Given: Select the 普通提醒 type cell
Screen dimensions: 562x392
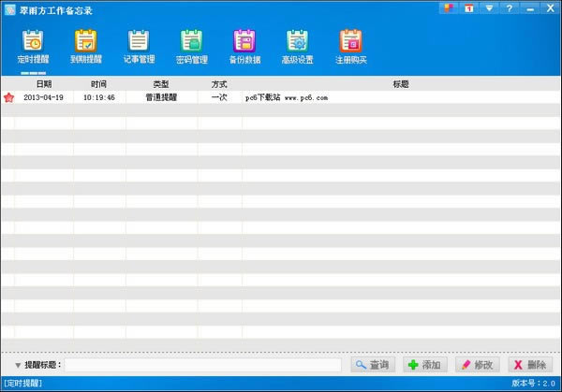Looking at the screenshot, I should [x=161, y=97].
